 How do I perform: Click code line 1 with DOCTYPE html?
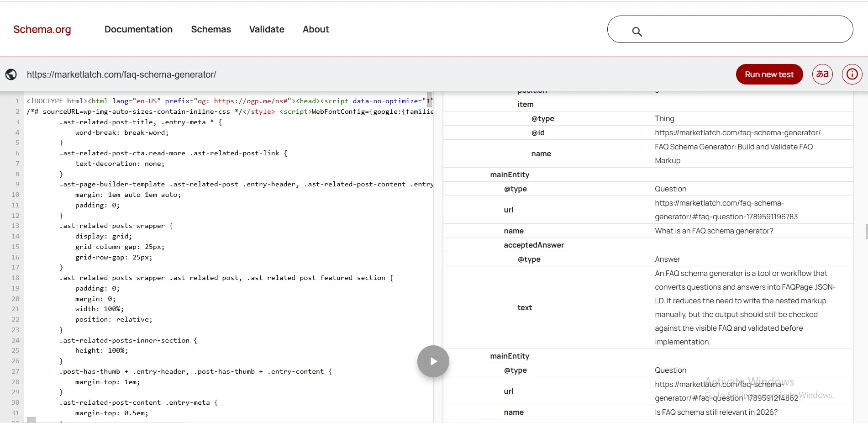(x=229, y=101)
